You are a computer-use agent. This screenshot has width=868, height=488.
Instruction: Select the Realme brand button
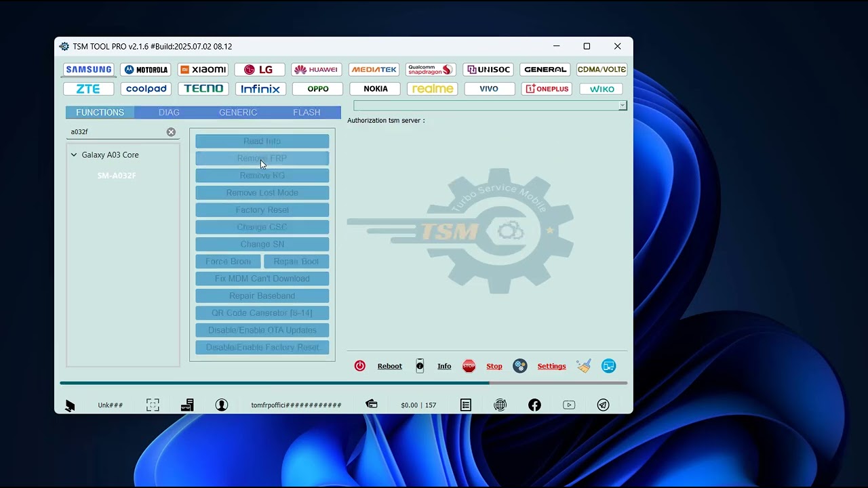(x=433, y=89)
